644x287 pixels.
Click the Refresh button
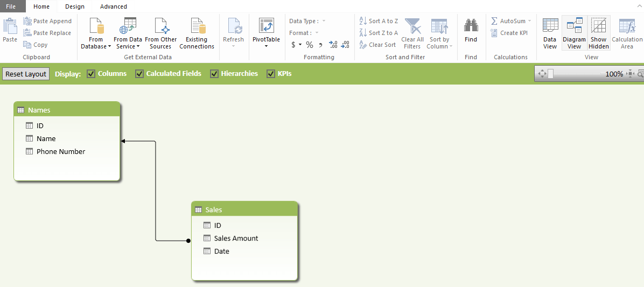click(x=233, y=33)
